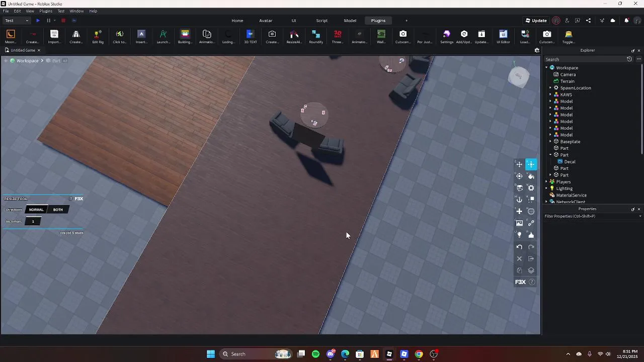Open the plugin Settings icon
644x362 pixels.
(x=446, y=37)
